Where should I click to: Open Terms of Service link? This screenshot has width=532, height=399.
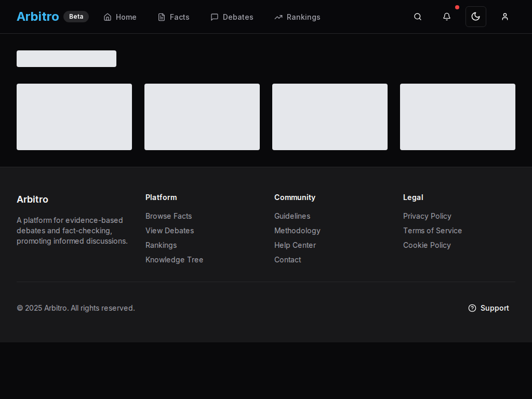coord(433,231)
